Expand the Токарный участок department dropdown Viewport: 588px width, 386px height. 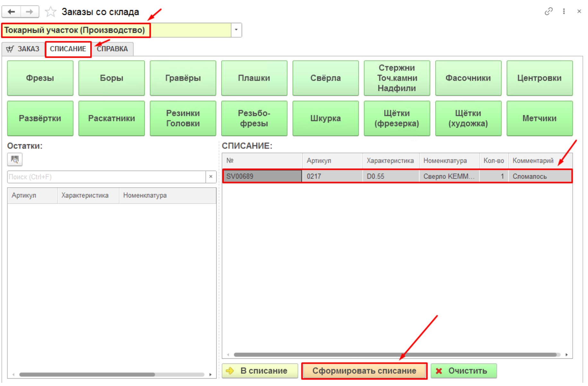(236, 30)
